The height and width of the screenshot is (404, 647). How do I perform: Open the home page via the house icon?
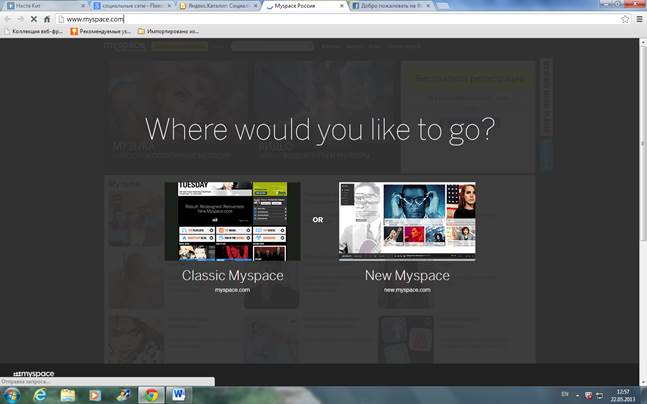(47, 19)
